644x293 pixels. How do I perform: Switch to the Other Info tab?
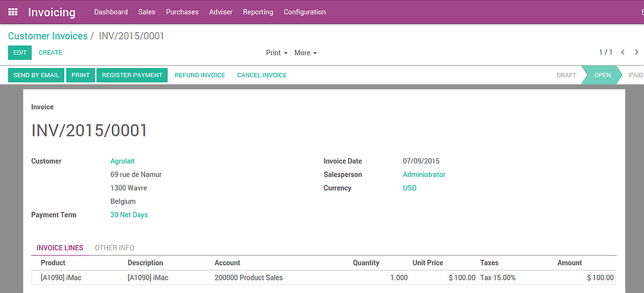pyautogui.click(x=114, y=248)
